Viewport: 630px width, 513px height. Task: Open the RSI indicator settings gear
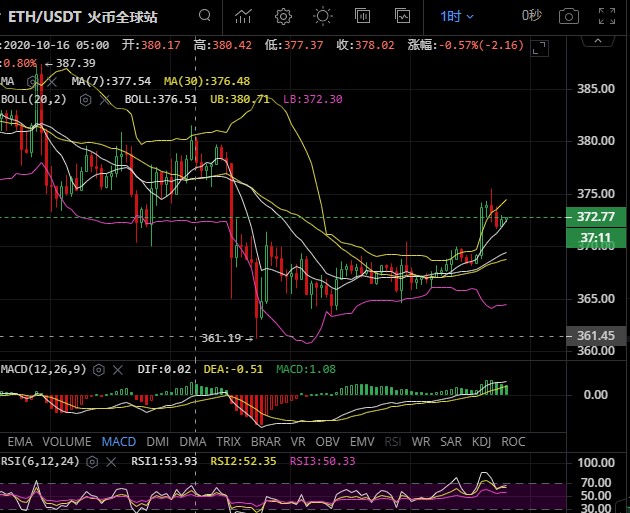[x=94, y=461]
